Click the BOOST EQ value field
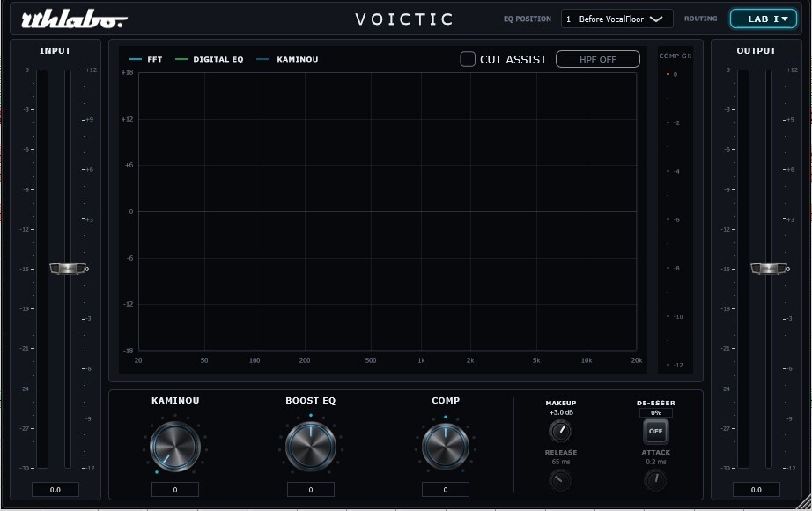The image size is (812, 511). tap(311, 489)
